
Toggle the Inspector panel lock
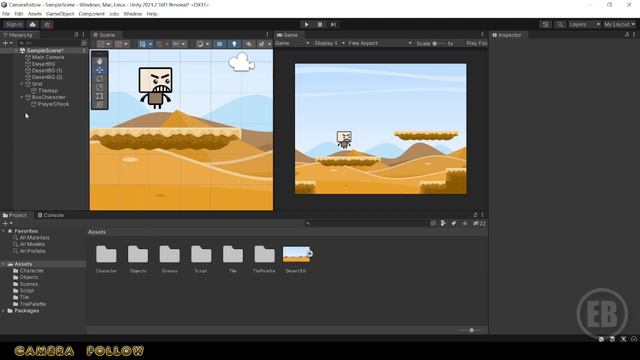pos(627,35)
